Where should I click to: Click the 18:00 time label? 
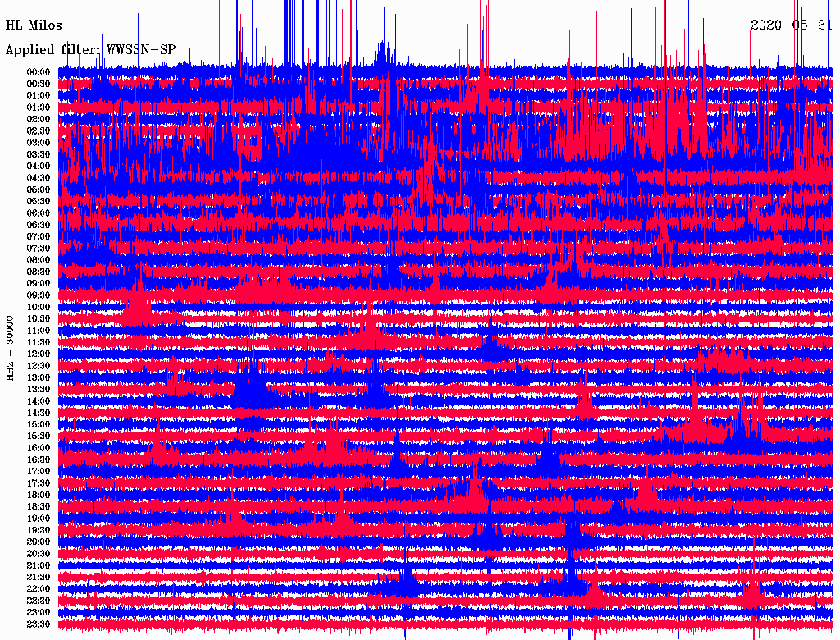(39, 495)
